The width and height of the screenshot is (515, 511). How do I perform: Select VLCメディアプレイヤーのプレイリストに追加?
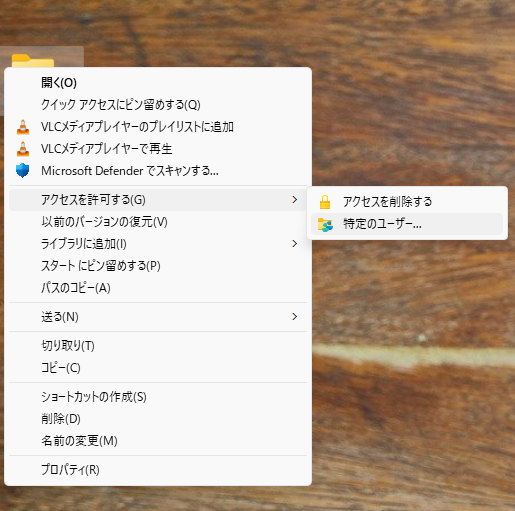coord(158,127)
